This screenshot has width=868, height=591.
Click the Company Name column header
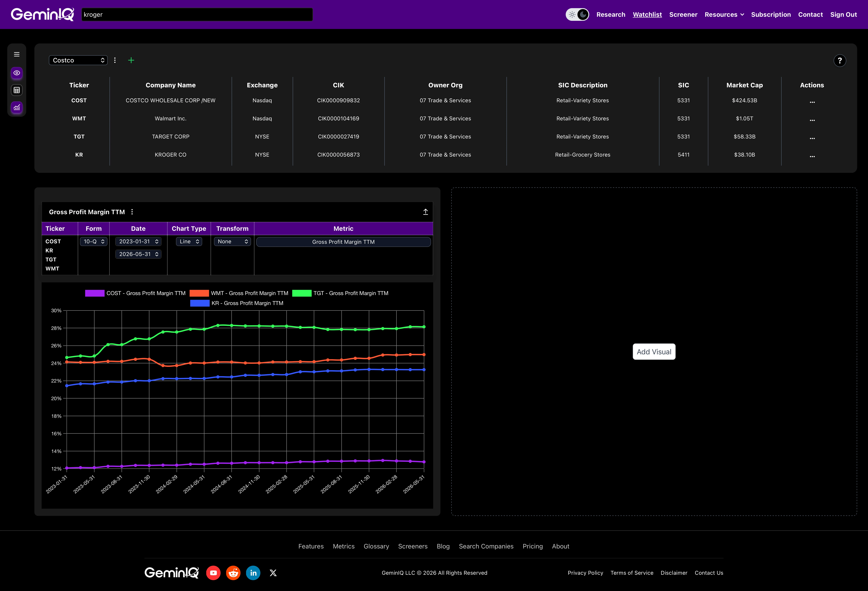(x=171, y=85)
